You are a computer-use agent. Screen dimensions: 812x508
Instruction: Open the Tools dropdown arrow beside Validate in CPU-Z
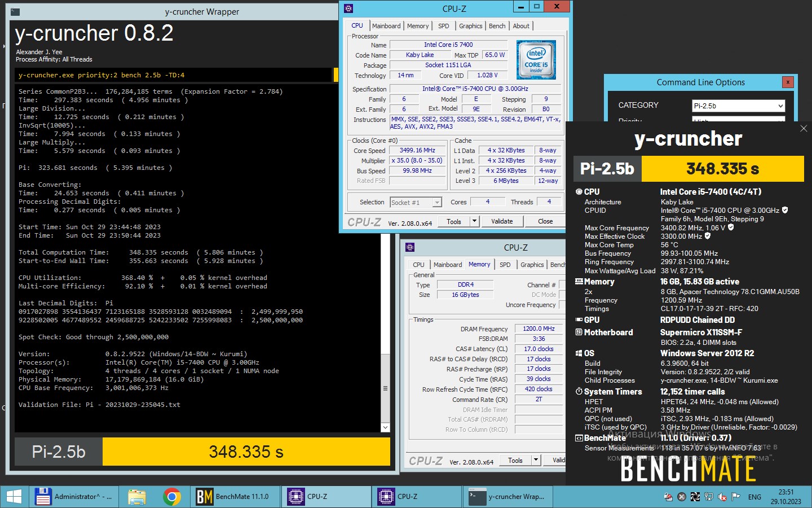point(474,221)
